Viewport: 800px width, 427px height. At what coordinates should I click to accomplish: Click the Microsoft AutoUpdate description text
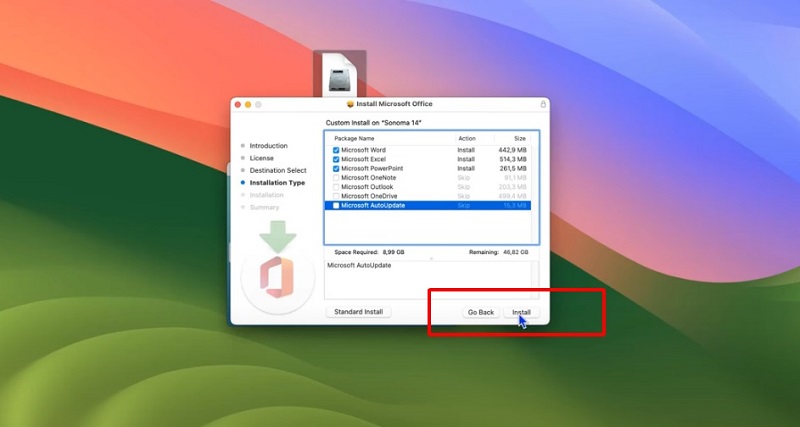click(359, 265)
